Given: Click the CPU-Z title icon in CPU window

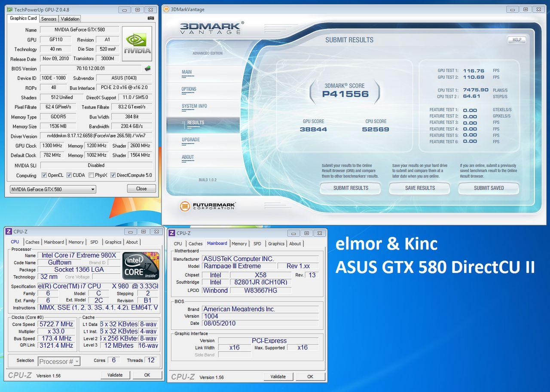Looking at the screenshot, I should coord(9,231).
